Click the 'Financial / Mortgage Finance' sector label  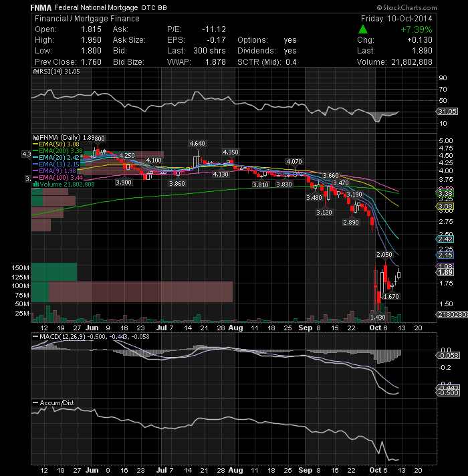[x=87, y=19]
